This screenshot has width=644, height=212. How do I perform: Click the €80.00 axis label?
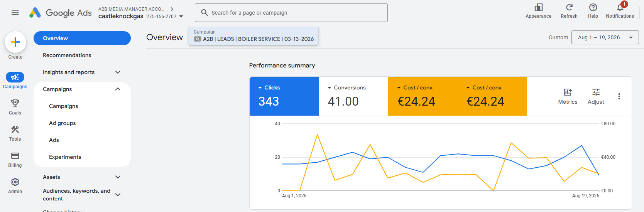tap(608, 124)
